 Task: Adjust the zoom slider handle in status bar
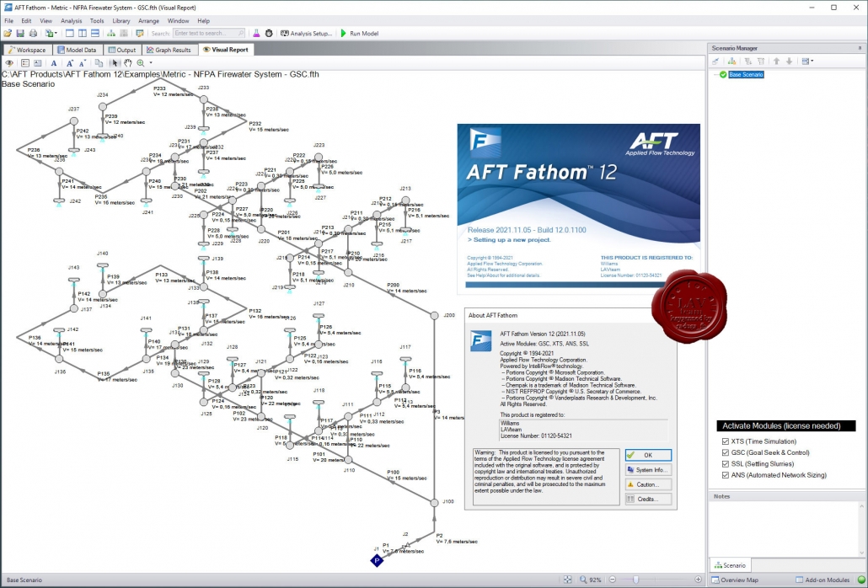click(635, 580)
